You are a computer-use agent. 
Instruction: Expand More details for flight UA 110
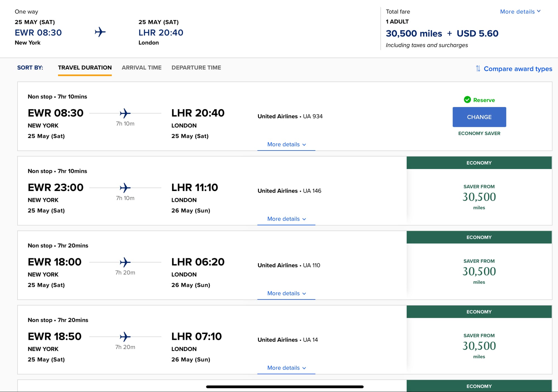286,293
